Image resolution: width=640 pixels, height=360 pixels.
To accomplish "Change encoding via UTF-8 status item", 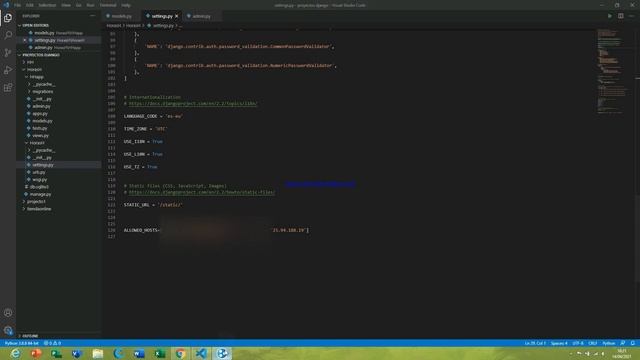I will click(578, 343).
